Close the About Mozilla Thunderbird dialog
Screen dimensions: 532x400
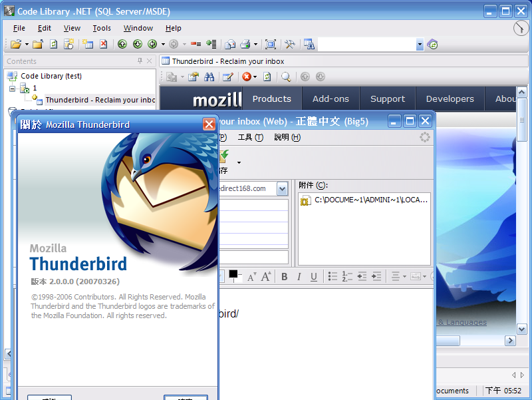[x=209, y=124]
